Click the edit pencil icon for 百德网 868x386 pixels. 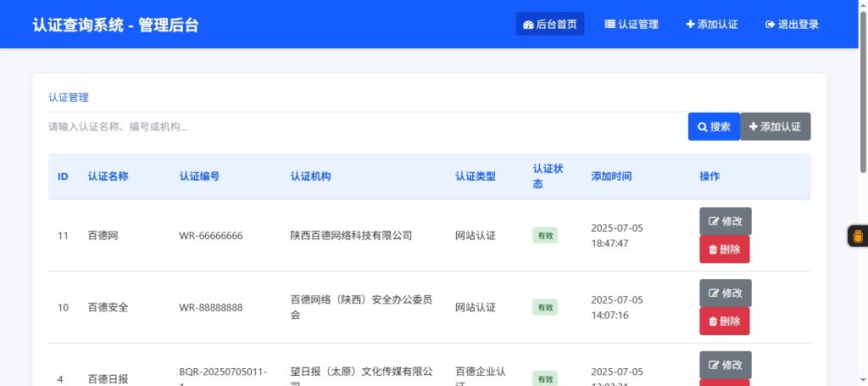(x=713, y=221)
